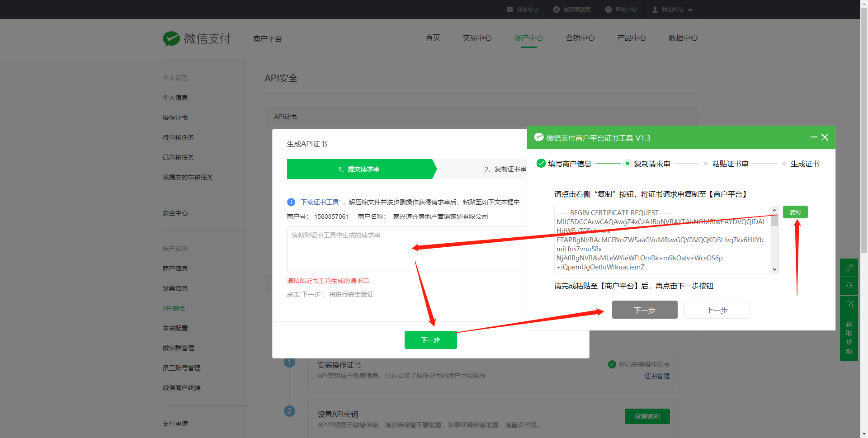
Task: Open 微信商户终端 in the sidebar
Action: click(181, 388)
